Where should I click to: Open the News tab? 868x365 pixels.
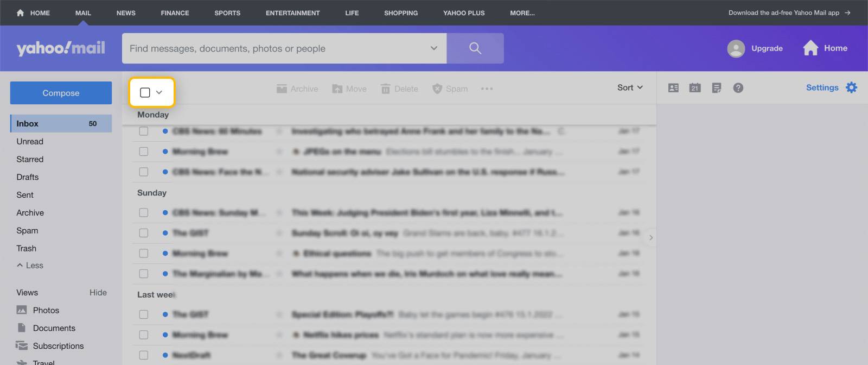126,13
